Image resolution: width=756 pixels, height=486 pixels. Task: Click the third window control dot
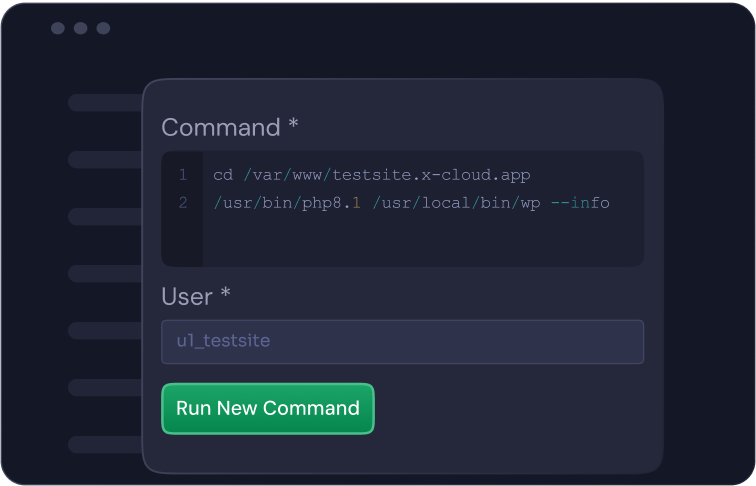pyautogui.click(x=103, y=28)
